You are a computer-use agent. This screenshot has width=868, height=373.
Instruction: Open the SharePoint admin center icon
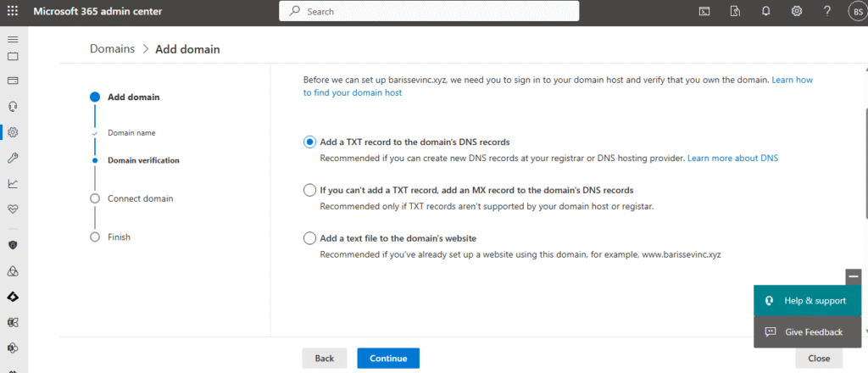13,348
